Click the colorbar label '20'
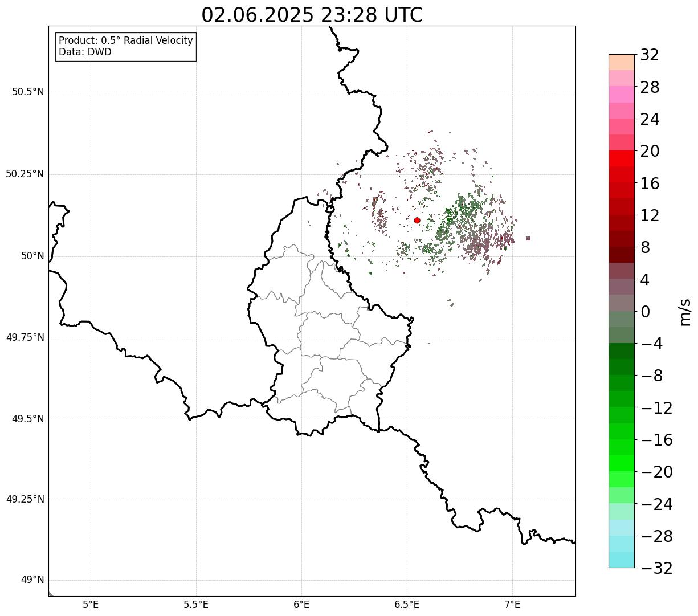 point(650,152)
